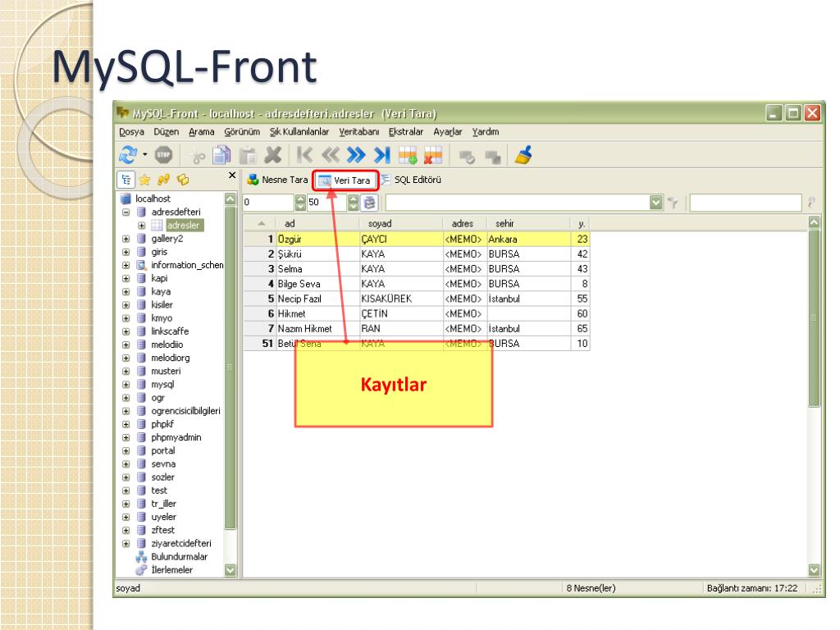Expand the giris database node

pos(126,252)
